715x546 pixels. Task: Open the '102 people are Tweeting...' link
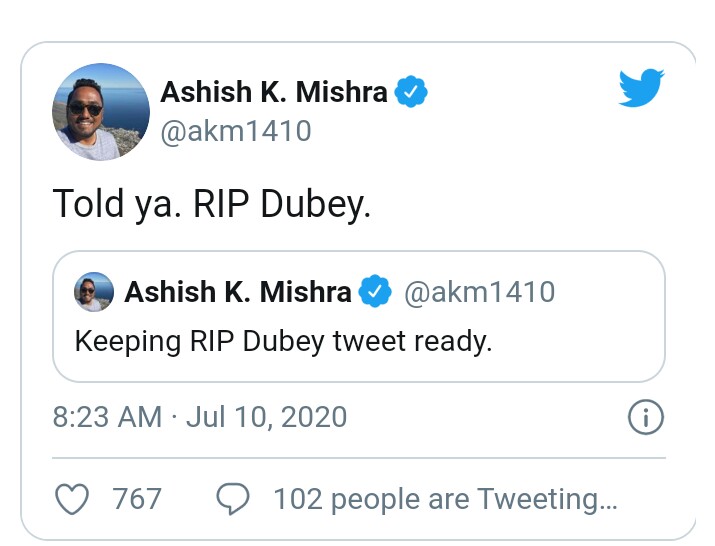tap(445, 498)
